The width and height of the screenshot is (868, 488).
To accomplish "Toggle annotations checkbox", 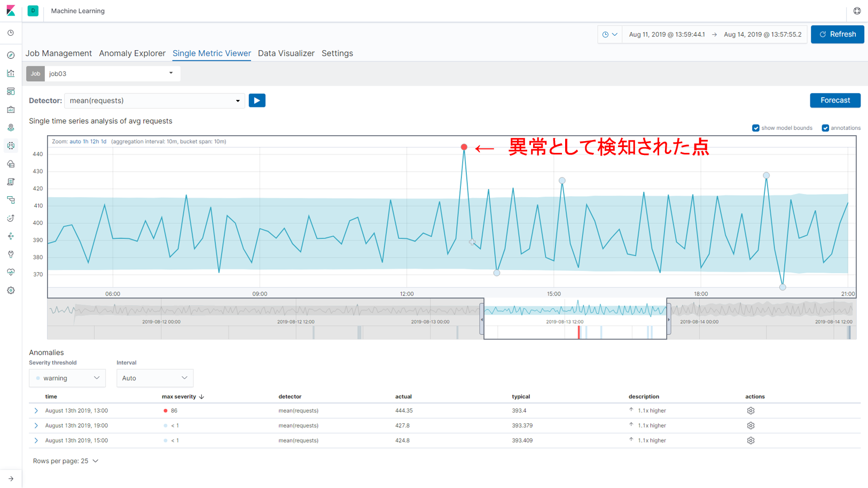I will 825,128.
